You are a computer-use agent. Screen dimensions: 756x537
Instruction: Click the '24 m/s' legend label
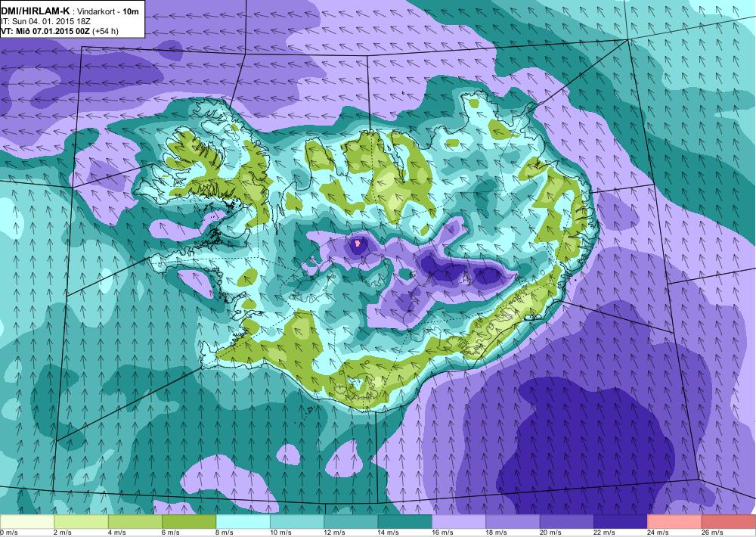(658, 532)
